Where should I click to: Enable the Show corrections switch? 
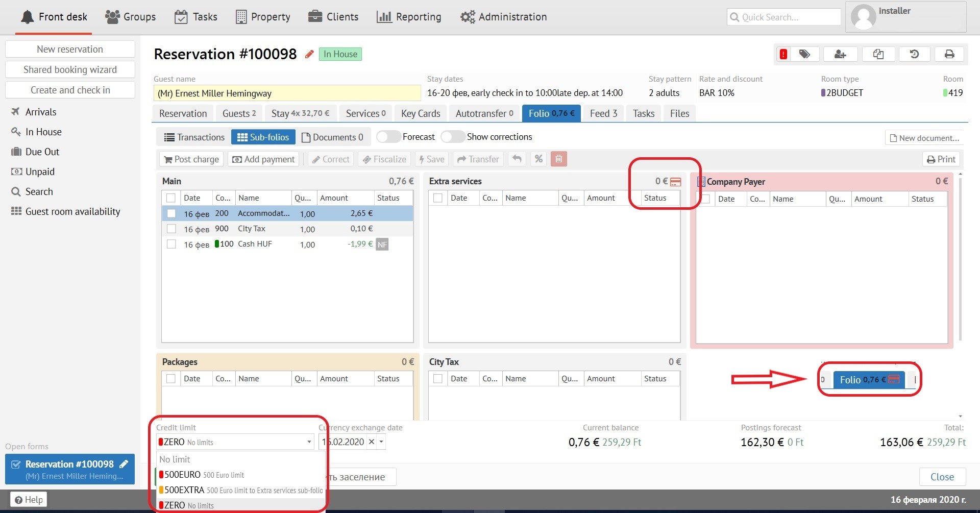[453, 137]
